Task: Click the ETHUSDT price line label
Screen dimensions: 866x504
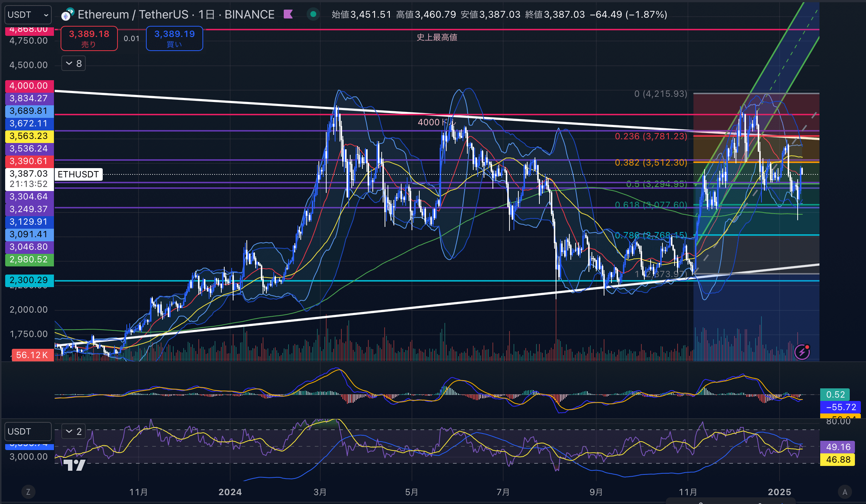Action: (x=78, y=174)
